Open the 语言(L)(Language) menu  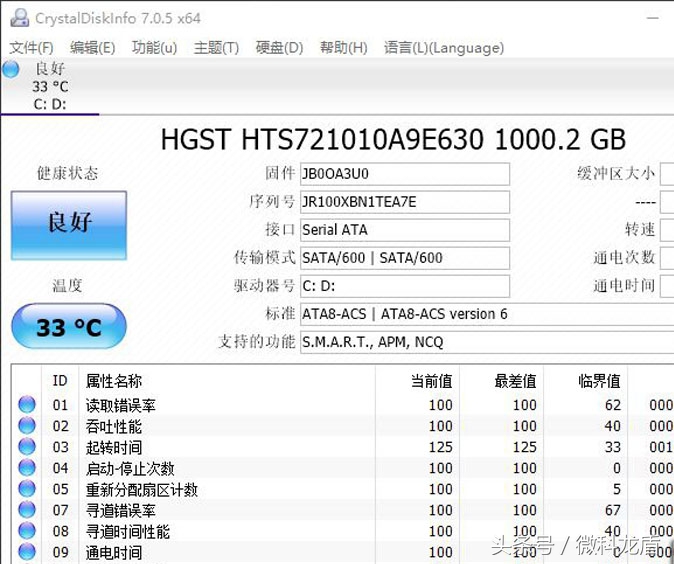coord(444,47)
